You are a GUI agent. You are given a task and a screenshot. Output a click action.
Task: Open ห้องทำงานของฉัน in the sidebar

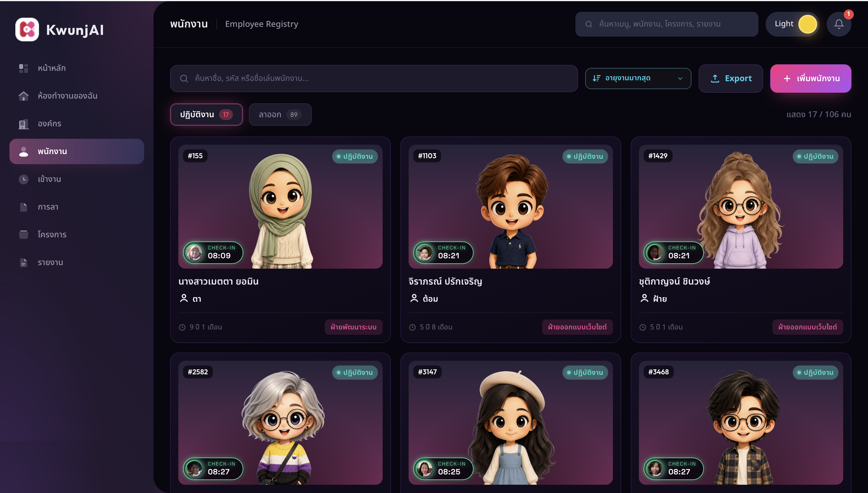click(77, 96)
